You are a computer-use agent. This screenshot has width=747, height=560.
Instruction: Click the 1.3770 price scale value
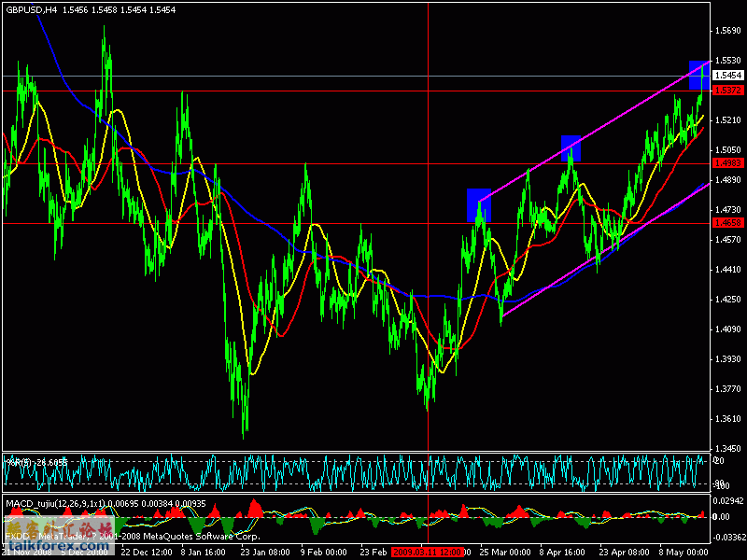(728, 389)
